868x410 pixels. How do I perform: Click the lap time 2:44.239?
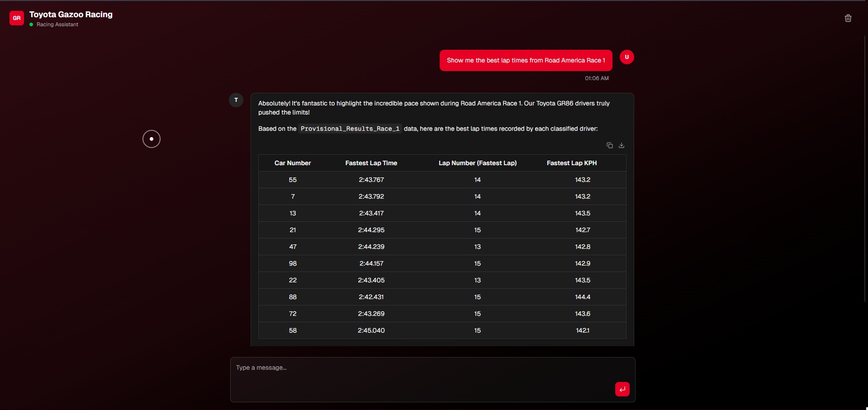point(371,247)
